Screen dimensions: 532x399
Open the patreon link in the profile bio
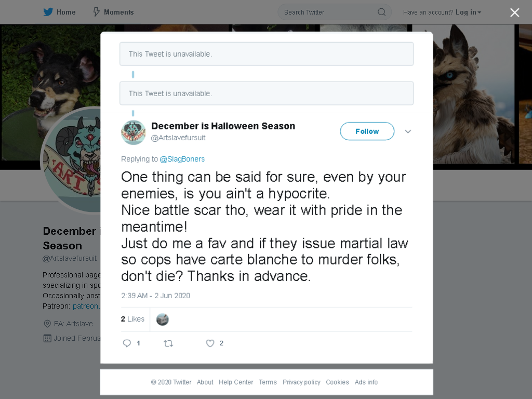[x=86, y=306]
